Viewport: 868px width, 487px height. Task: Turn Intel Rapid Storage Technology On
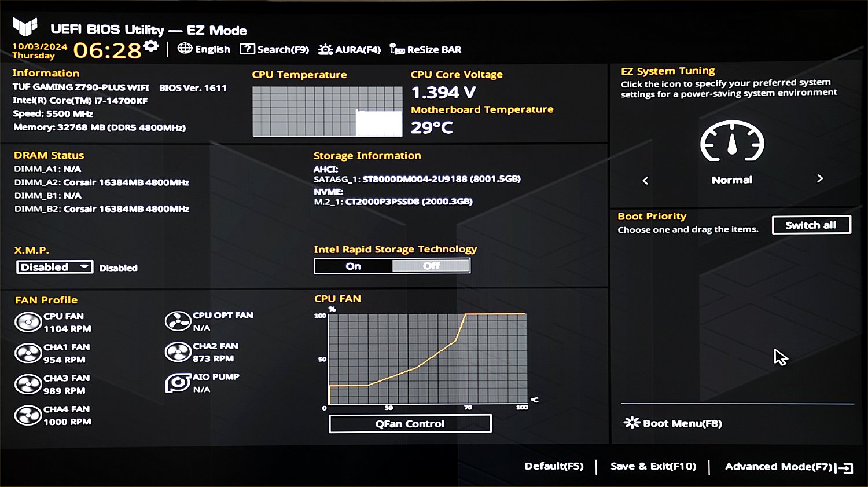(x=354, y=266)
